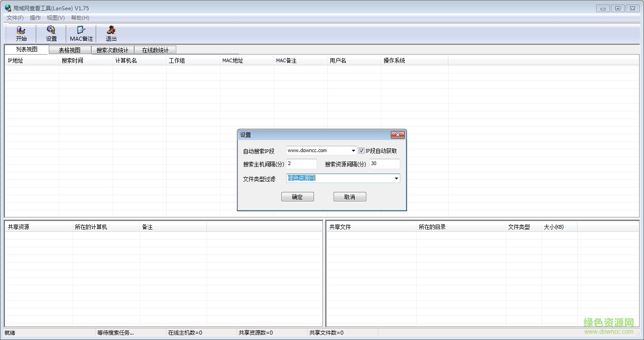Screen dimensions: 644x340
Task: Toggle the IP段自动获取 checkbox
Action: [x=361, y=151]
